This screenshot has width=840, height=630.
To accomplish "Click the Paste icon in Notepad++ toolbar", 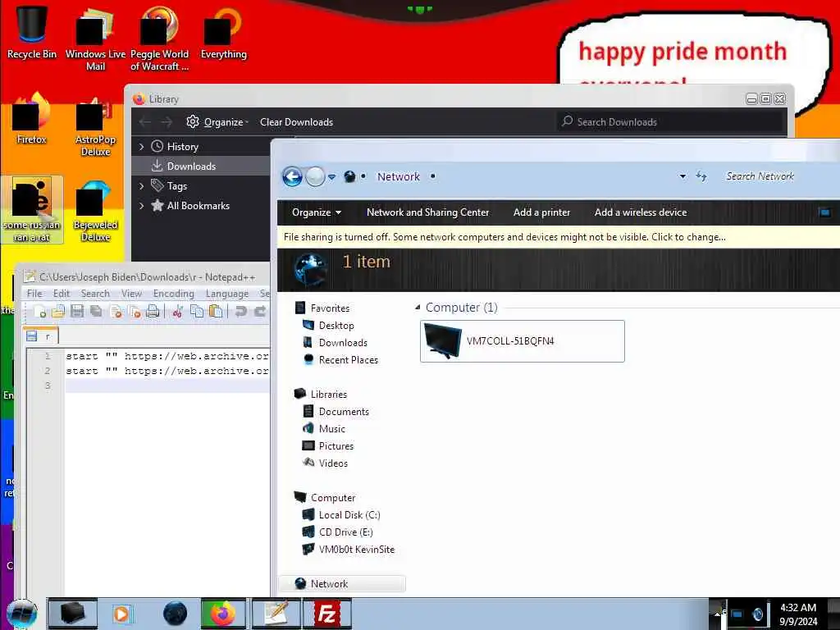I will [x=216, y=311].
